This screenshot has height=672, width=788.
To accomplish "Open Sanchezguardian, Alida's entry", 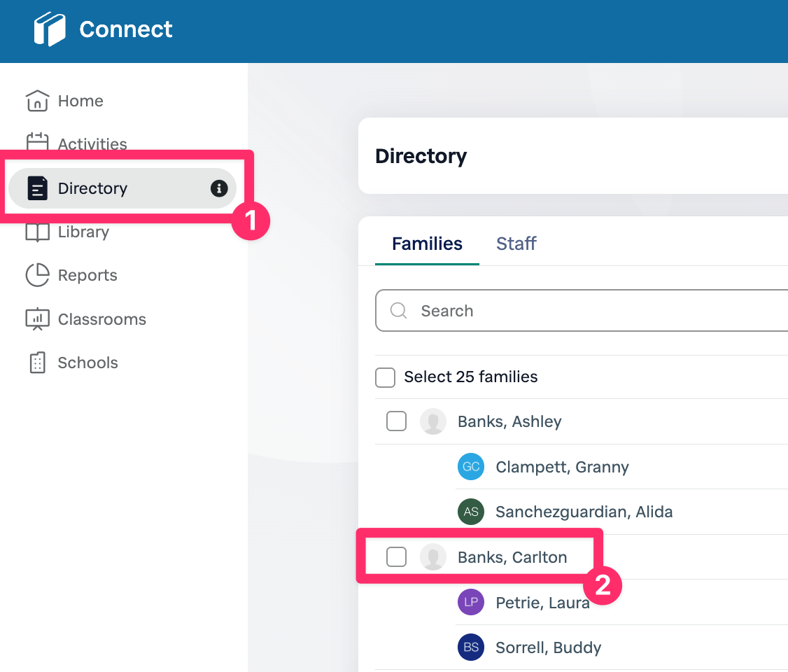I will [584, 512].
